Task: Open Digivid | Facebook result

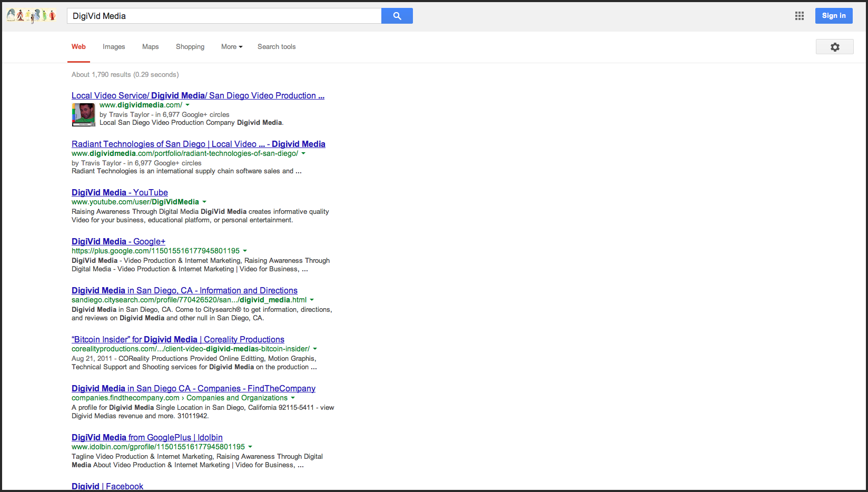Action: [x=107, y=486]
